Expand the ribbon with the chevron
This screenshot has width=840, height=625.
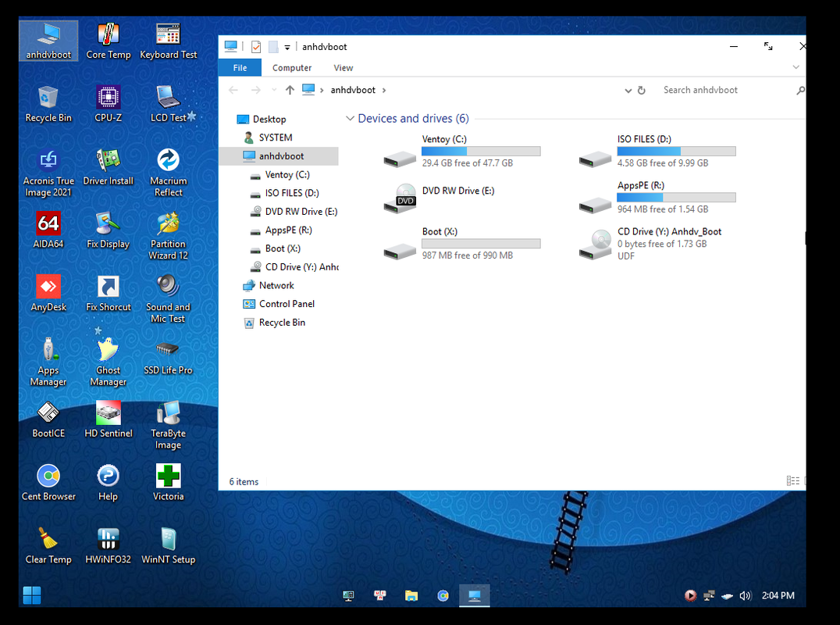(796, 67)
